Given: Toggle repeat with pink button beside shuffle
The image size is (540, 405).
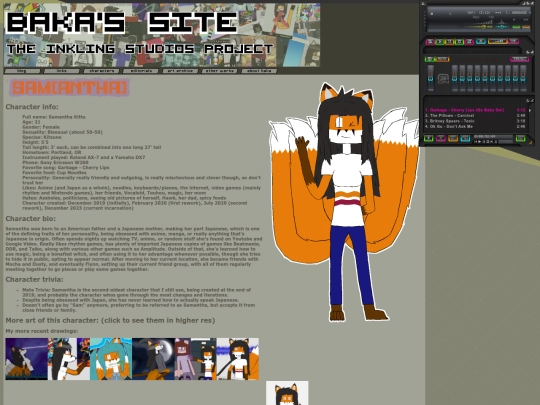Looking at the screenshot, I should (513, 41).
